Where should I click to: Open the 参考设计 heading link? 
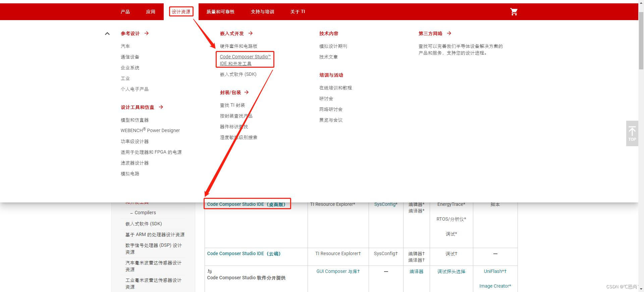tap(130, 34)
